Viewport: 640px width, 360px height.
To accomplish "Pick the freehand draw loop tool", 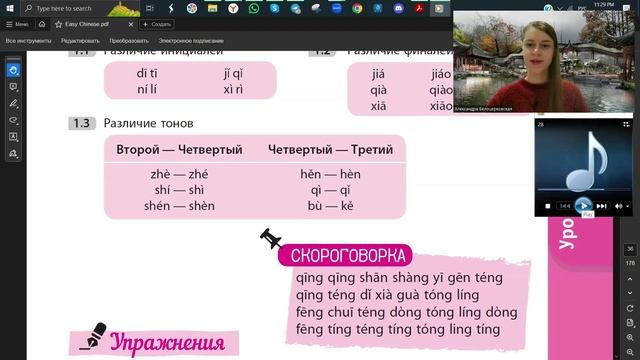I will 13,120.
